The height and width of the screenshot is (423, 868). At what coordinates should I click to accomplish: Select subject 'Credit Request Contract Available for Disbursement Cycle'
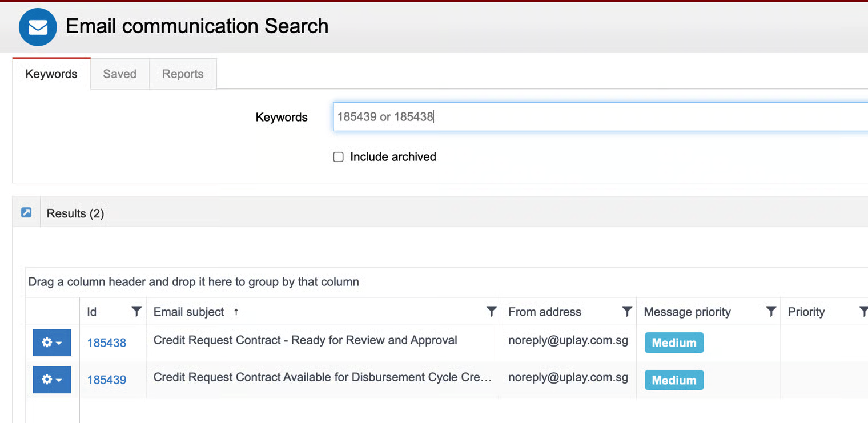323,377
